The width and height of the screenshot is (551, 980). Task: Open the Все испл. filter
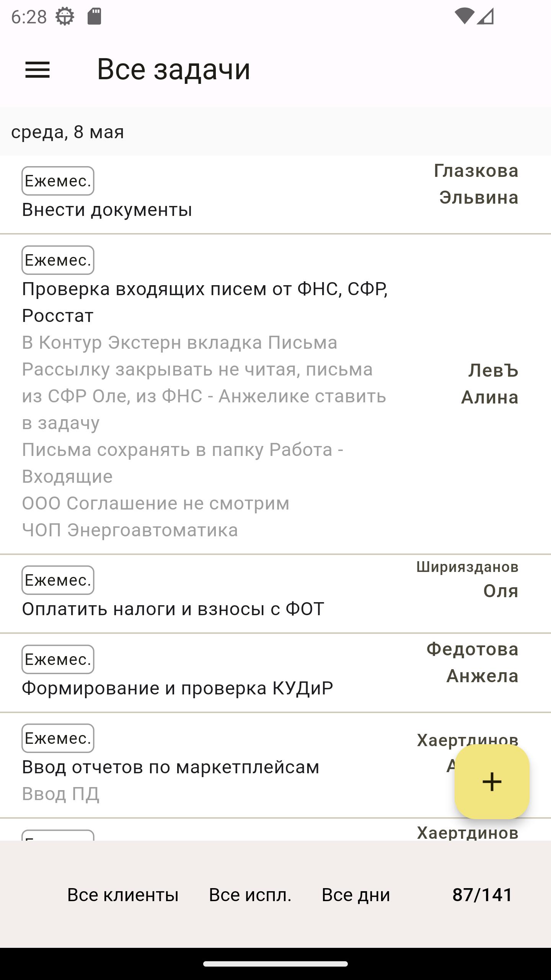click(250, 895)
